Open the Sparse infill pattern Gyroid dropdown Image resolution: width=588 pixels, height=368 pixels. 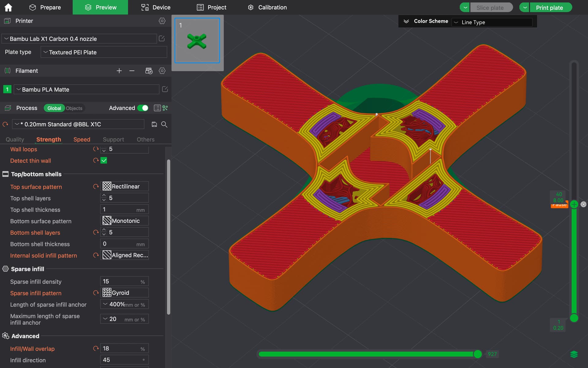tap(125, 293)
